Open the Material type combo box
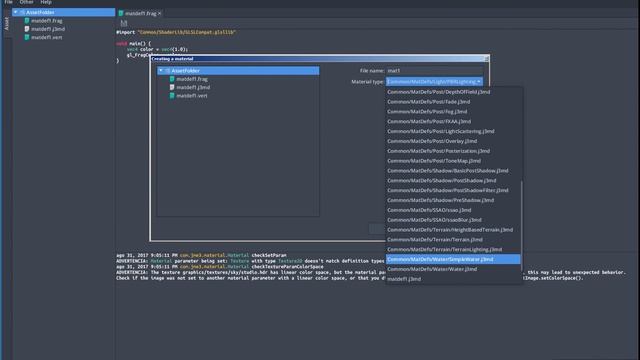Viewport: 640px width, 360px height. pos(434,82)
